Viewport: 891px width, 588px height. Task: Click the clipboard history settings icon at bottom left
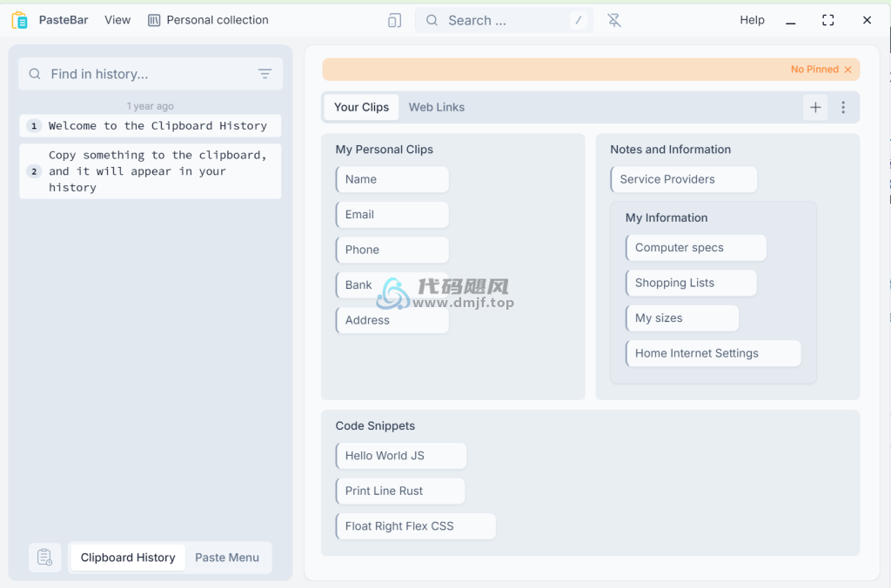[45, 558]
